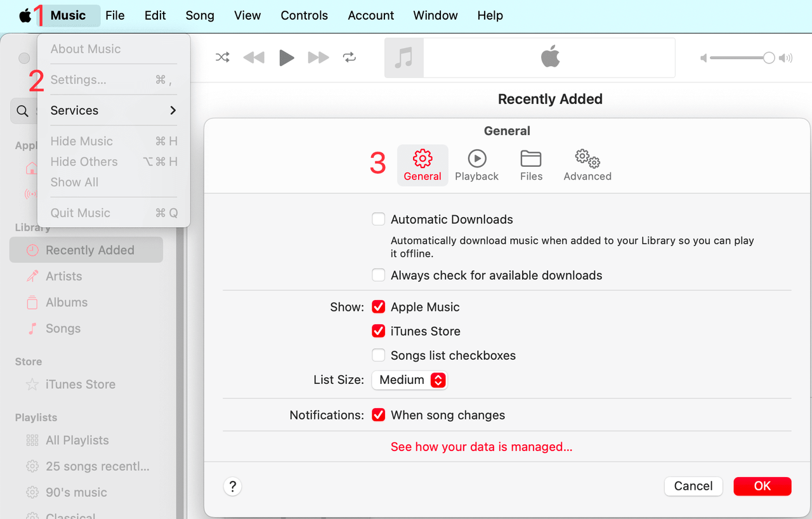
Task: Cancel the settings dialog
Action: tap(693, 486)
